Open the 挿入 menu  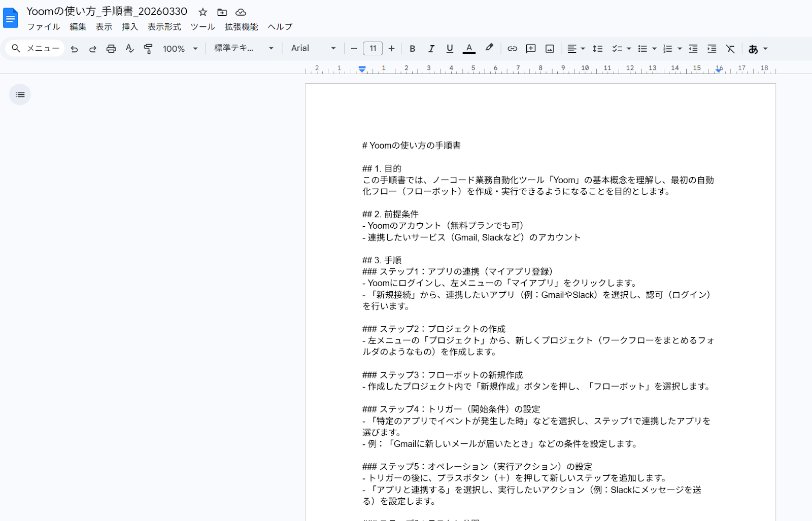click(130, 27)
